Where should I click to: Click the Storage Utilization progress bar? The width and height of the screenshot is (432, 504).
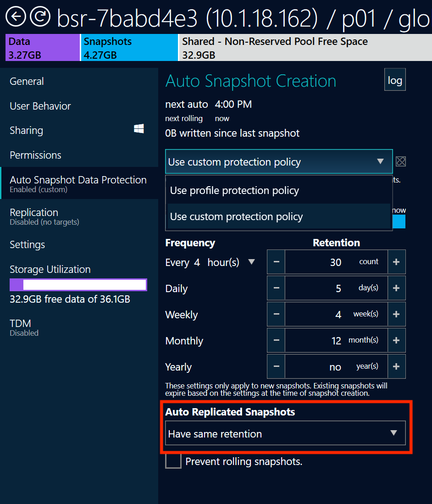[x=78, y=284]
